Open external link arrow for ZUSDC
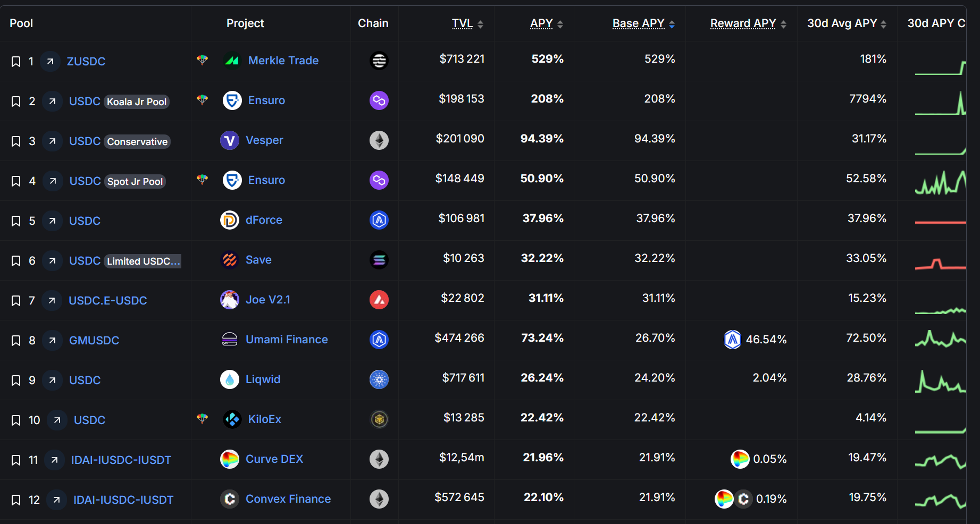The image size is (980, 524). [x=50, y=62]
